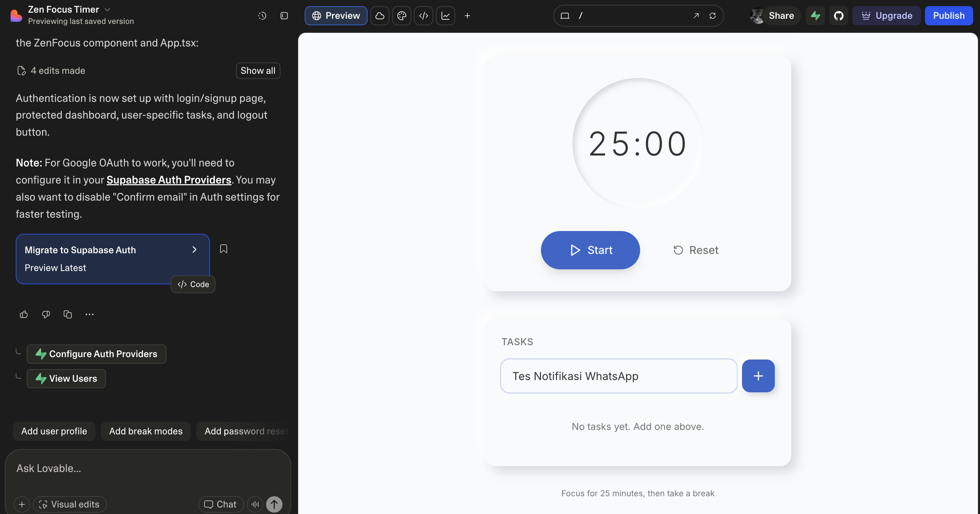The image size is (980, 514).
Task: Toggle the sidebar panel layout icon
Action: pyautogui.click(x=284, y=16)
